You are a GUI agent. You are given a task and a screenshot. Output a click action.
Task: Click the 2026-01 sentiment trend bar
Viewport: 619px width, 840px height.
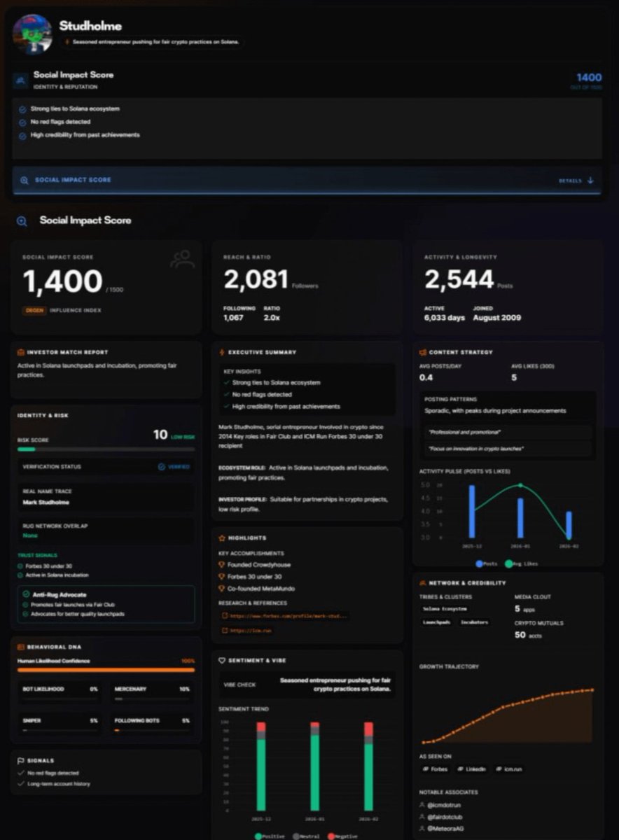coord(314,766)
